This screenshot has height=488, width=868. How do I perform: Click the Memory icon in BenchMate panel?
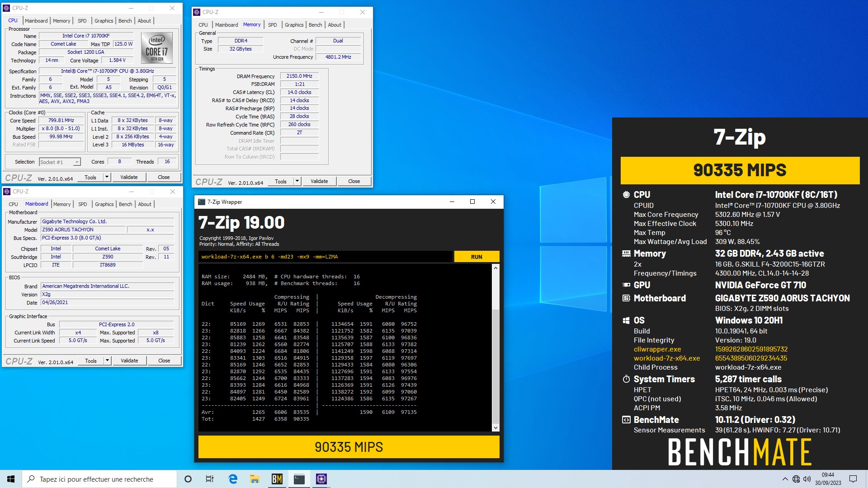tap(626, 253)
